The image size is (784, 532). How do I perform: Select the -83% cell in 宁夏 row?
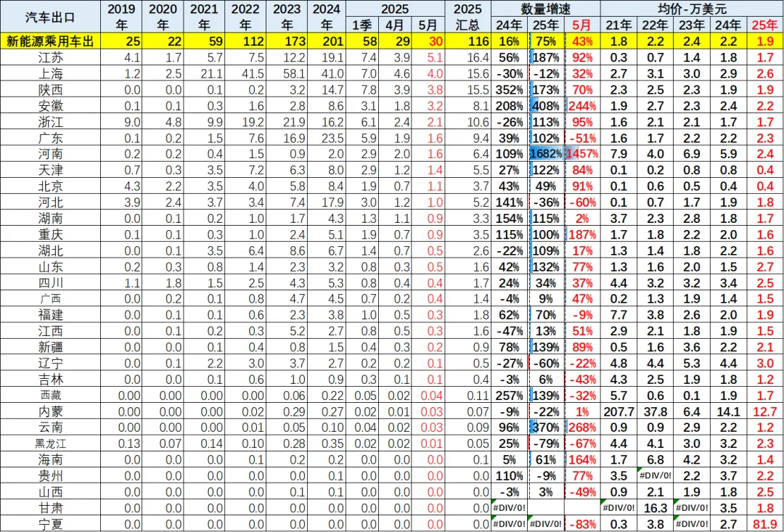pos(582,523)
